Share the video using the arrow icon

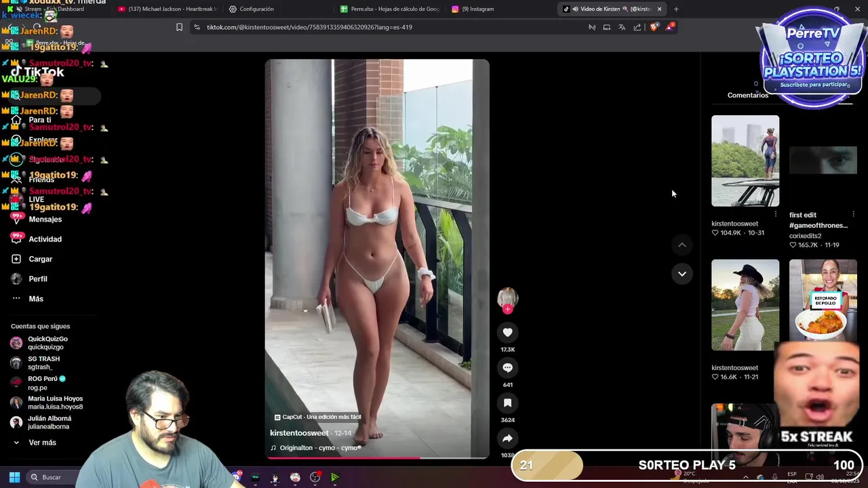[507, 438]
